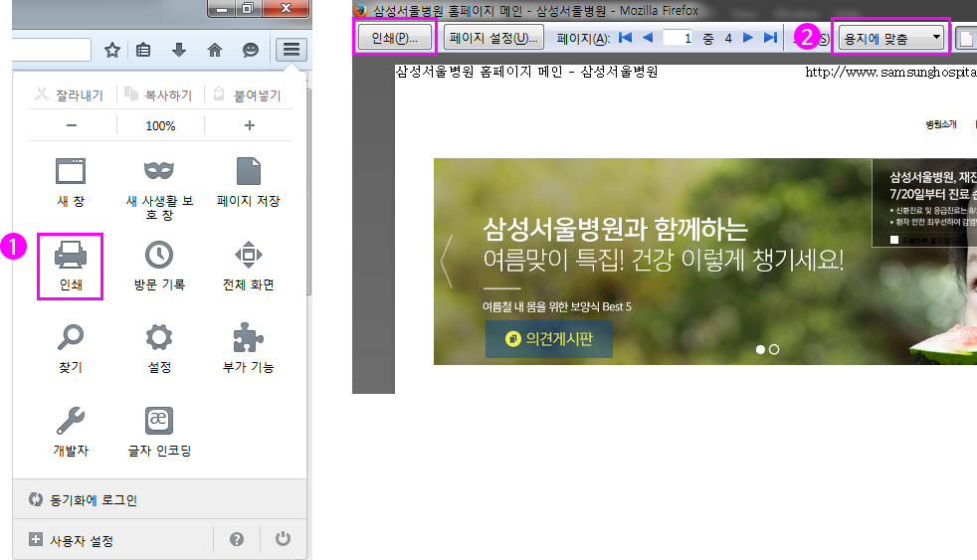
Task: Select the first banner slide dot
Action: (x=760, y=349)
